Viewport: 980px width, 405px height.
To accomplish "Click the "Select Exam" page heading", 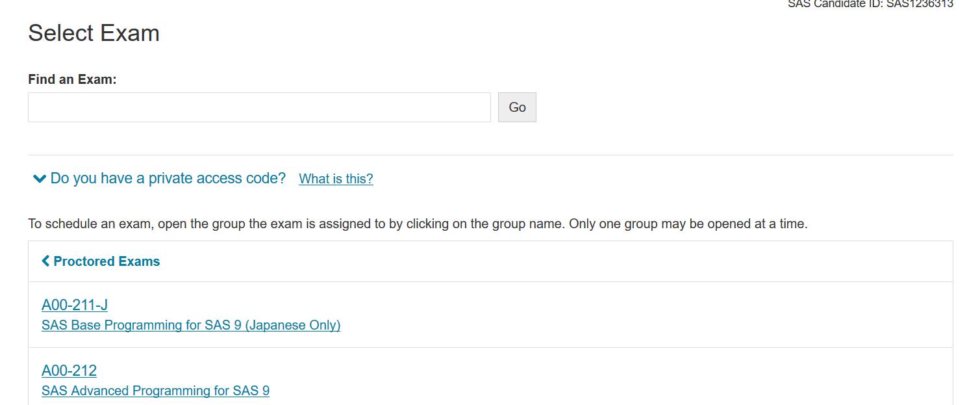I will (x=94, y=33).
